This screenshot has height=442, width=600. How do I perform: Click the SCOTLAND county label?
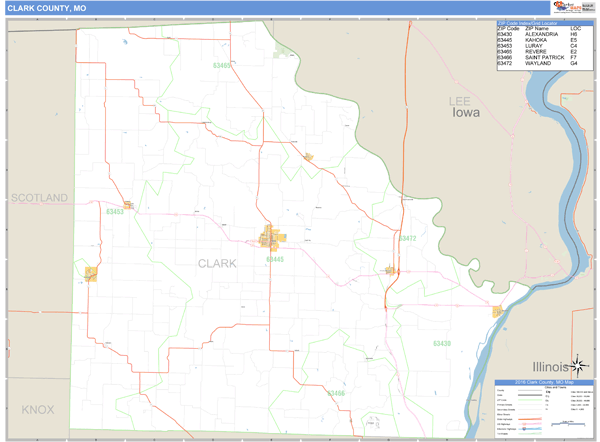click(39, 198)
